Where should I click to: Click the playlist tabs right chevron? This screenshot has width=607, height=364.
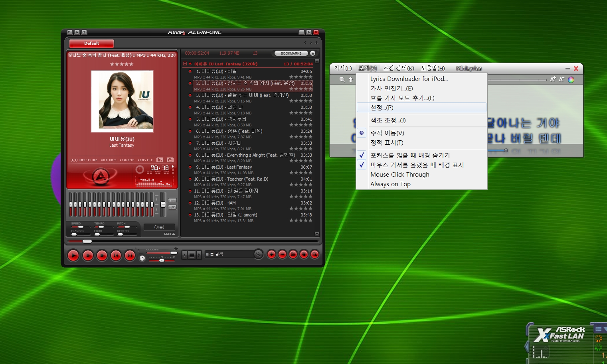click(x=311, y=42)
